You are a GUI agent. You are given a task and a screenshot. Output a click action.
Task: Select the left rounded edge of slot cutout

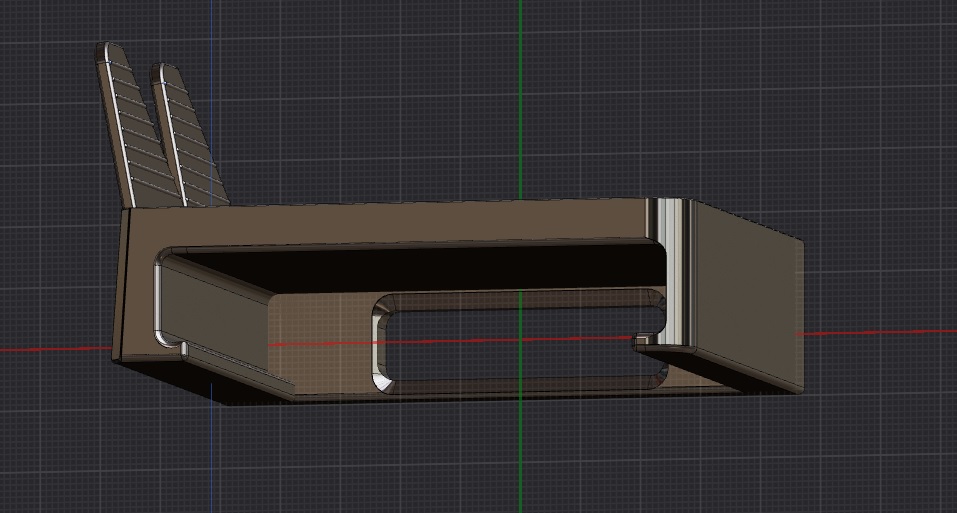[x=381, y=345]
